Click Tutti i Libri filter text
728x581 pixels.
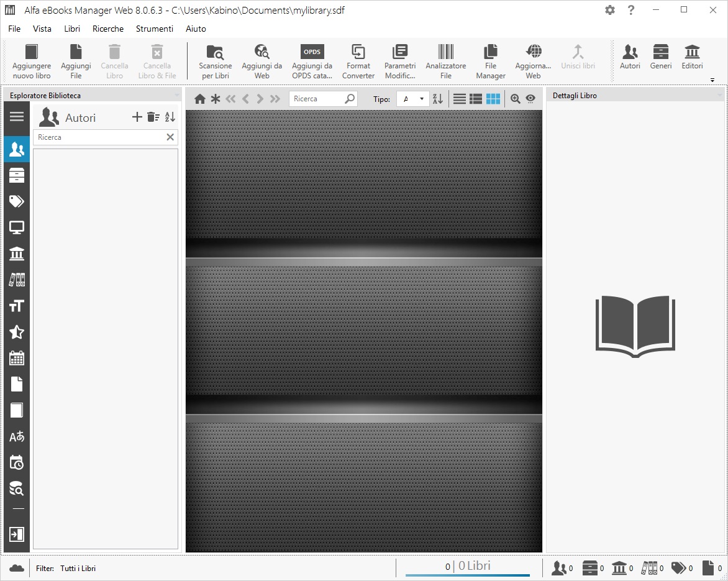pos(78,568)
